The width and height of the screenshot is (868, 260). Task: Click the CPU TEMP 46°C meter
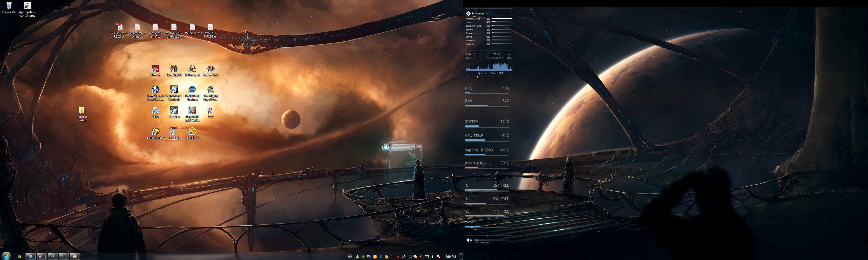pyautogui.click(x=487, y=137)
